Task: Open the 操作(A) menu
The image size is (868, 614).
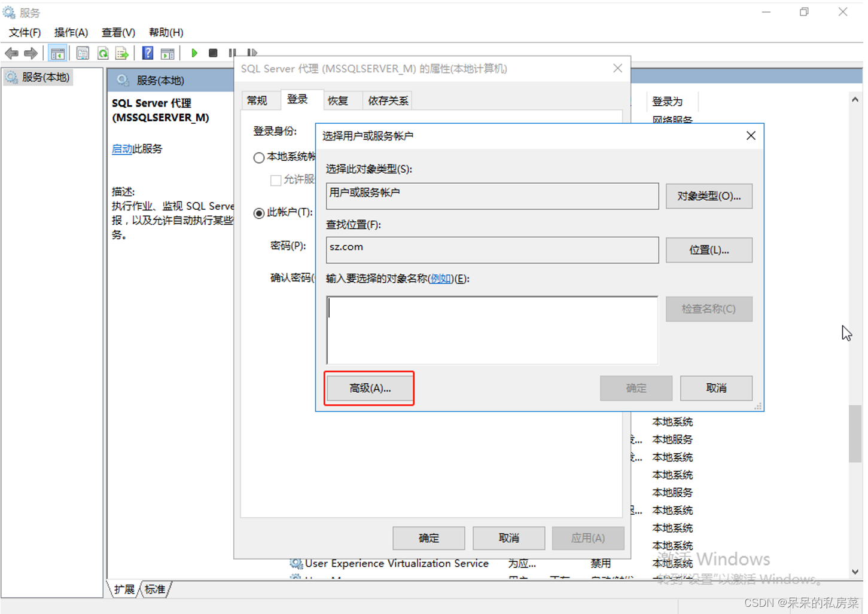Action: click(71, 32)
